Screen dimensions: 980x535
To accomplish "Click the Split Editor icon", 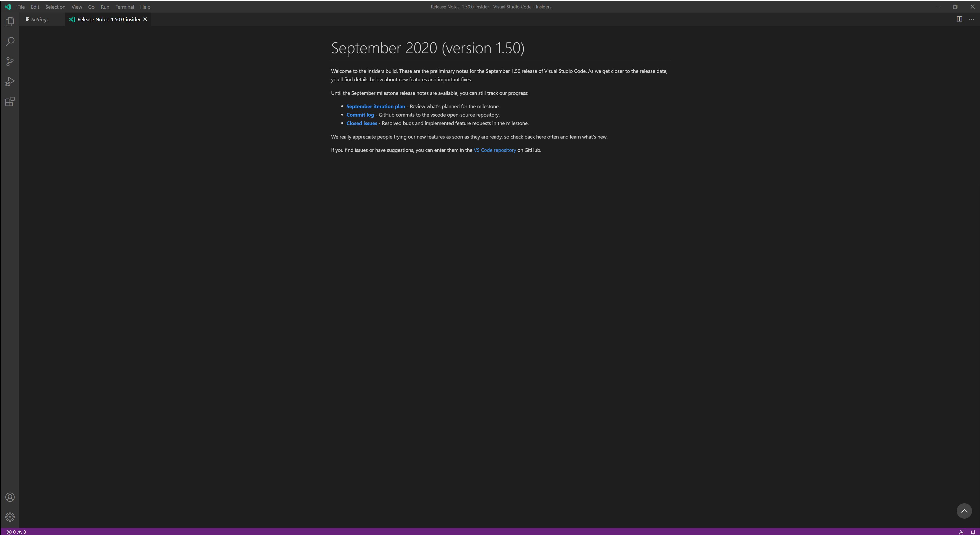I will [960, 19].
